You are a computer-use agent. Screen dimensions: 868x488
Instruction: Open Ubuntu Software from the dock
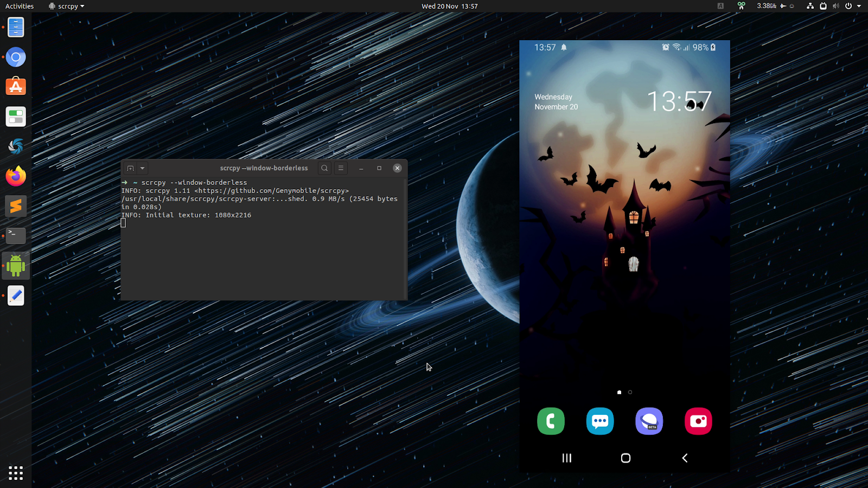click(16, 87)
